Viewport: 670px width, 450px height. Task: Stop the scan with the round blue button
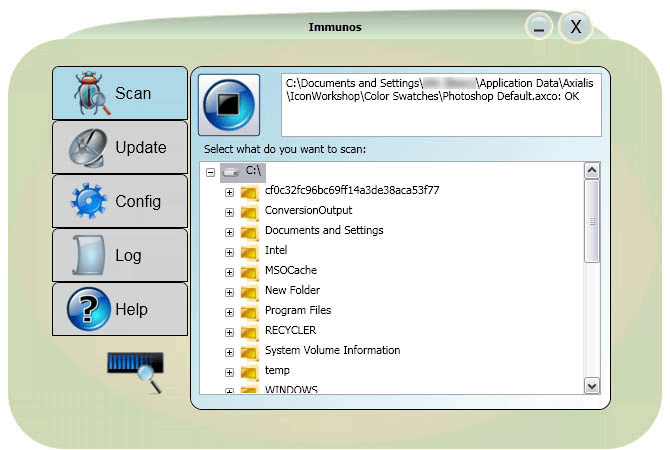coord(229,105)
